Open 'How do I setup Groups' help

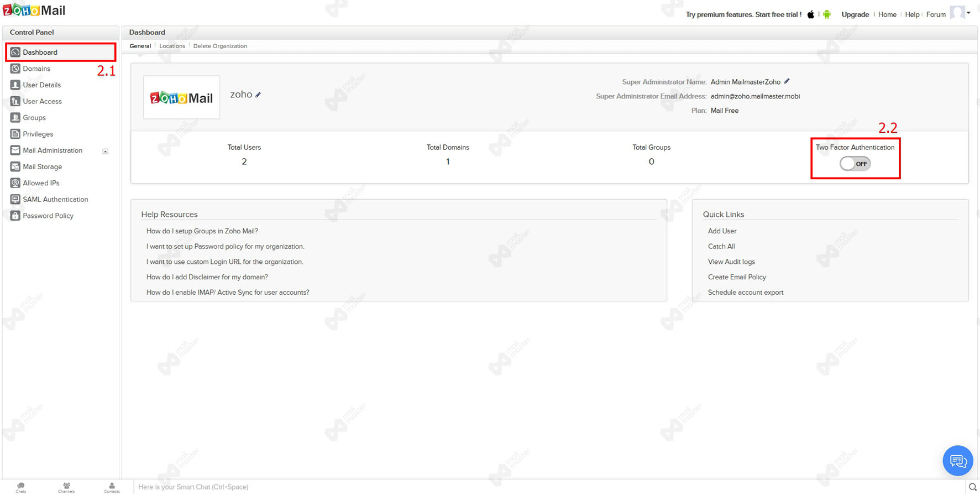tap(202, 231)
